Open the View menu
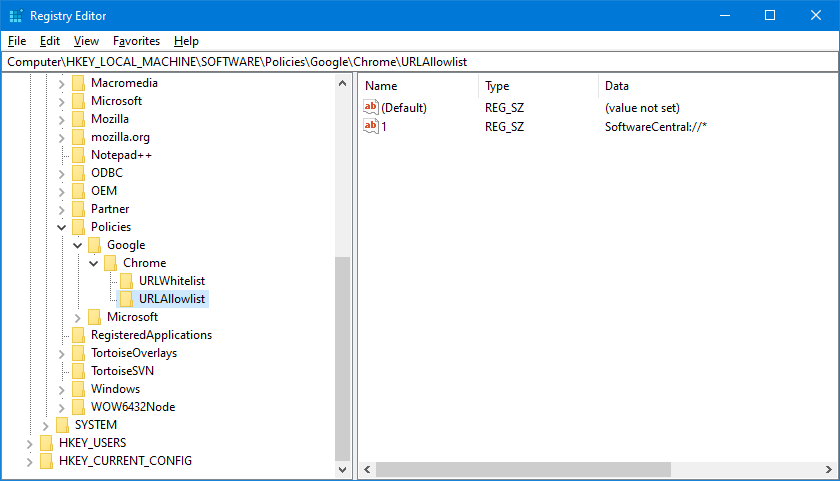The image size is (840, 481). 86,41
